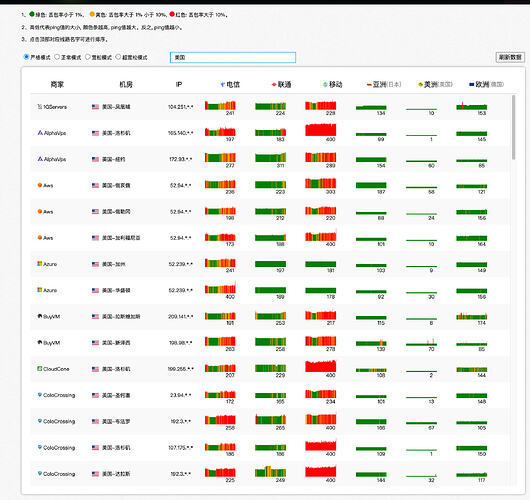530x500 pixels.
Task: Click the Aws logo in the 电信 173 row
Action: [x=40, y=237]
